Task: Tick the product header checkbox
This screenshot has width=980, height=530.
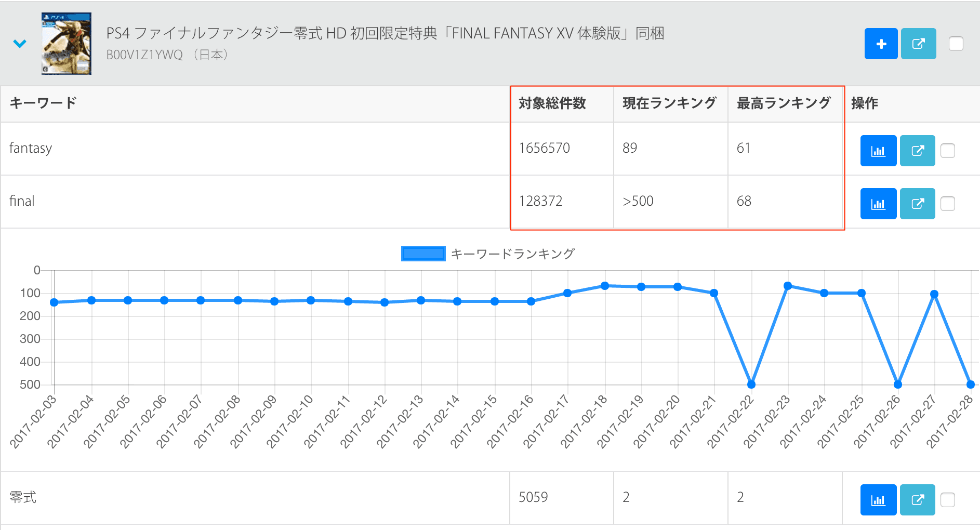Action: click(956, 44)
